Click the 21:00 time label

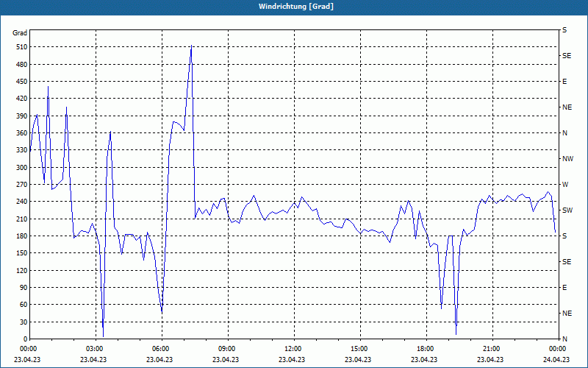491,349
